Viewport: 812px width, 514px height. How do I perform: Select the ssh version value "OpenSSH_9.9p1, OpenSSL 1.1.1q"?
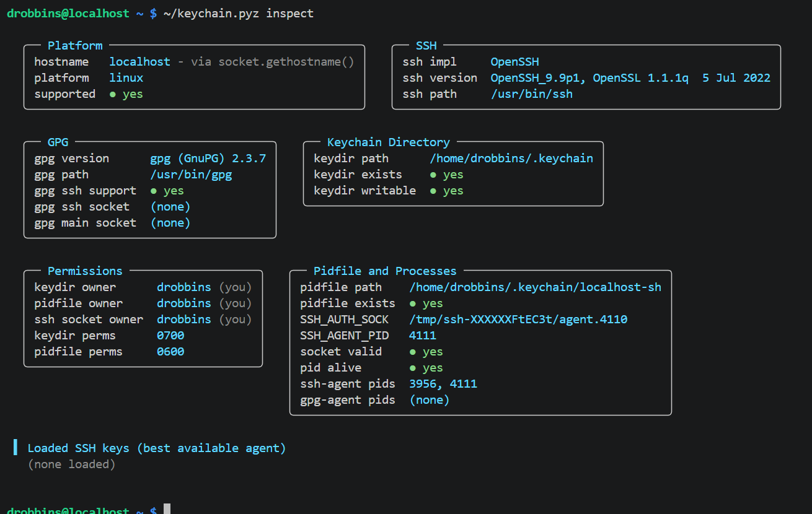coord(589,78)
